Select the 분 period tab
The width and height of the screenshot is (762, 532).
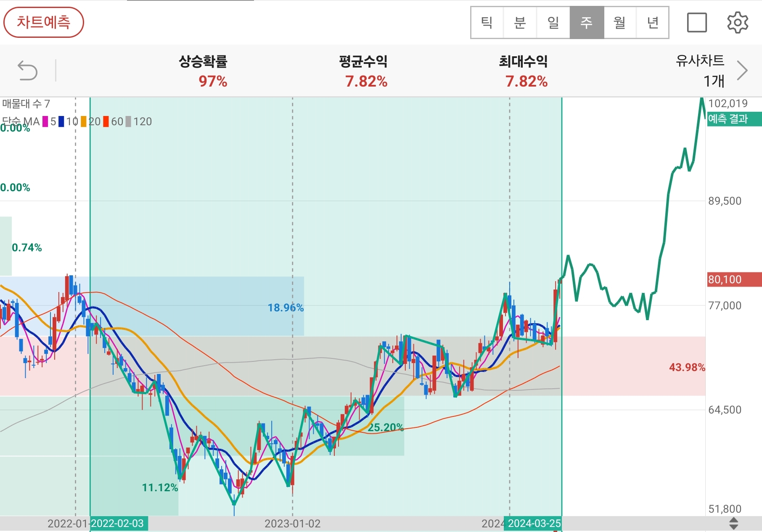[x=520, y=23]
